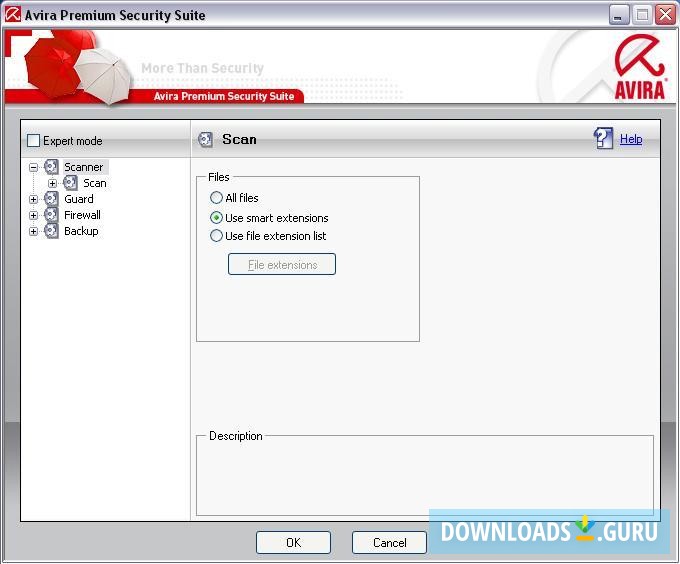The width and height of the screenshot is (680, 564).
Task: Click the Backup gear icon in tree
Action: point(51,231)
